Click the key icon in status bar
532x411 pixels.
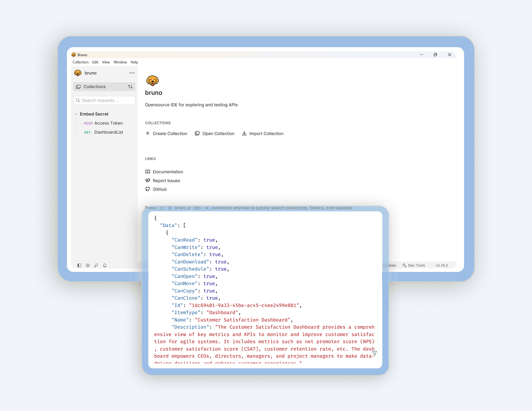96,265
